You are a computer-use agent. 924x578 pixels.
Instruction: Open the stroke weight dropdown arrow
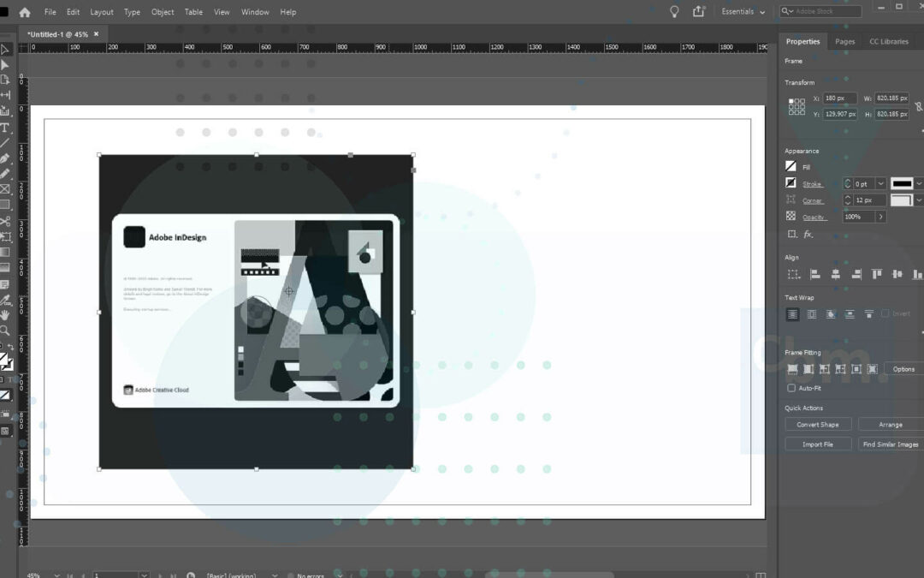point(881,184)
